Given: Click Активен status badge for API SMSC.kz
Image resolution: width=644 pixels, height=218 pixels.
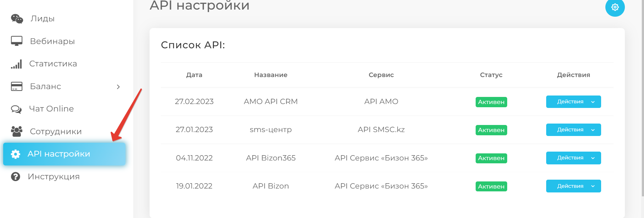Looking at the screenshot, I should (491, 130).
